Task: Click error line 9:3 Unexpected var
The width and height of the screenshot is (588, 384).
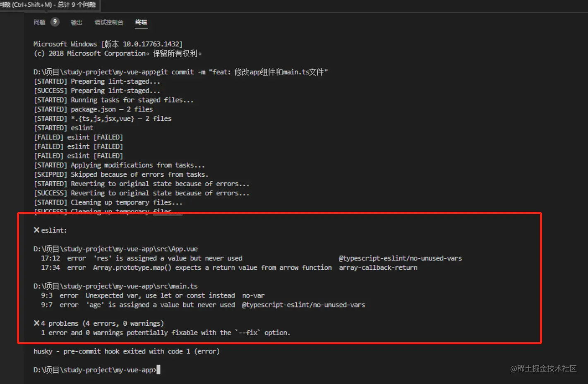Action: [152, 295]
